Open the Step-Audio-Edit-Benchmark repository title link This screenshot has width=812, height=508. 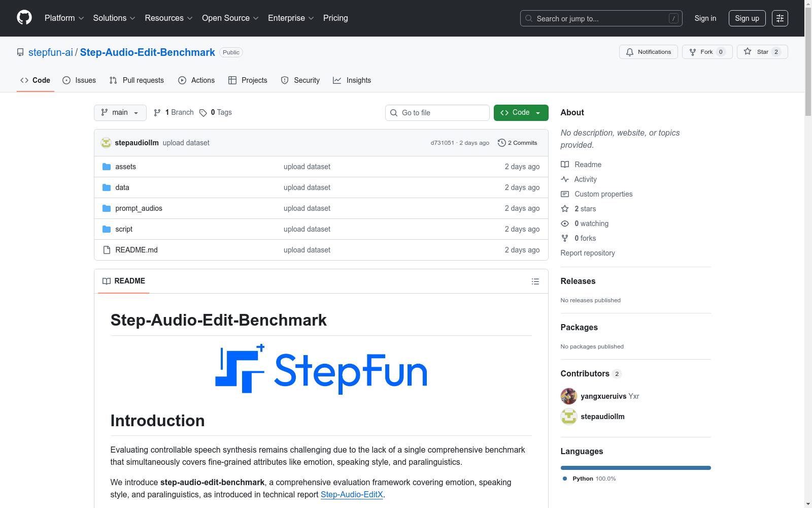[x=148, y=52]
